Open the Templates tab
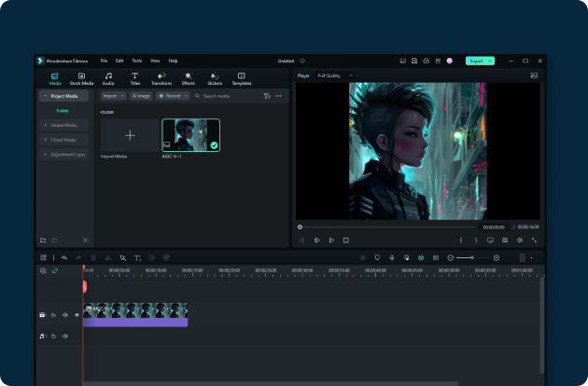 tap(242, 79)
